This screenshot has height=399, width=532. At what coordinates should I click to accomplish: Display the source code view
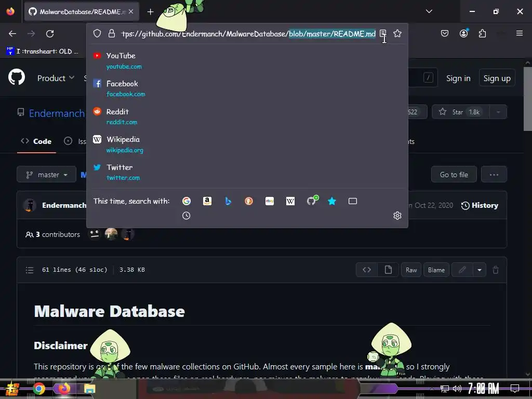coord(366,270)
